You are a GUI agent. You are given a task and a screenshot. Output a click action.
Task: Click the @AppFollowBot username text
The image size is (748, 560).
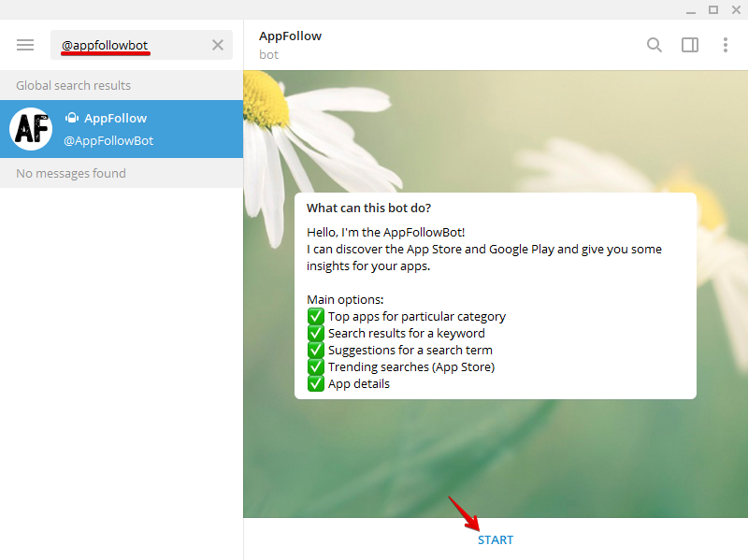point(108,141)
